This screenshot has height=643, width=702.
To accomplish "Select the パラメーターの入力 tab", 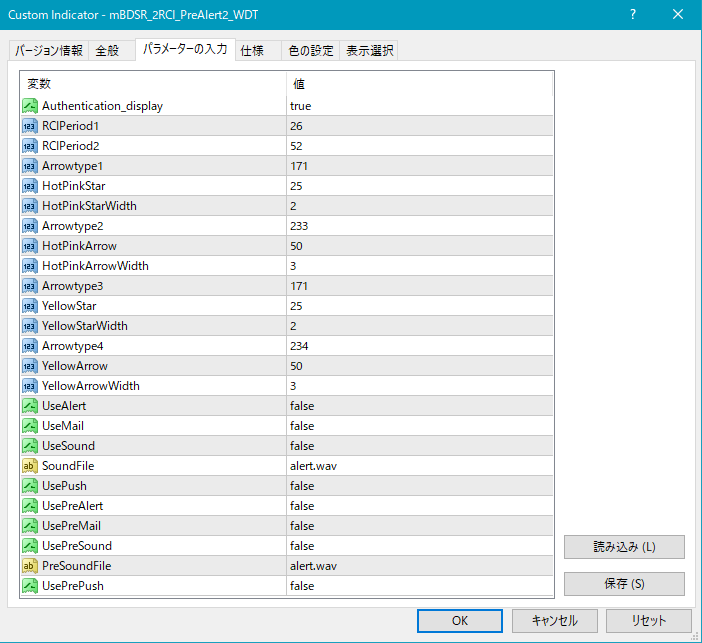I will (x=185, y=49).
